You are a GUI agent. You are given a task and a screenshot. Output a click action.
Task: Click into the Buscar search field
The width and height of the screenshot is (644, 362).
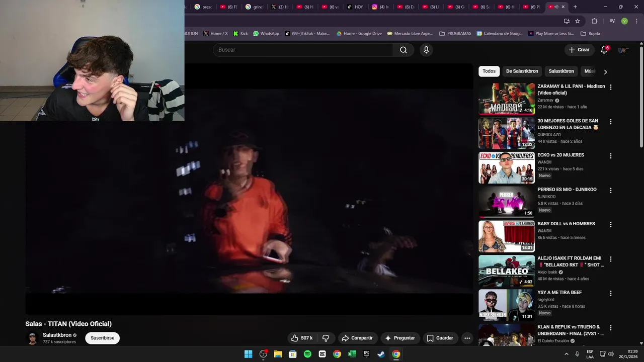(303, 50)
